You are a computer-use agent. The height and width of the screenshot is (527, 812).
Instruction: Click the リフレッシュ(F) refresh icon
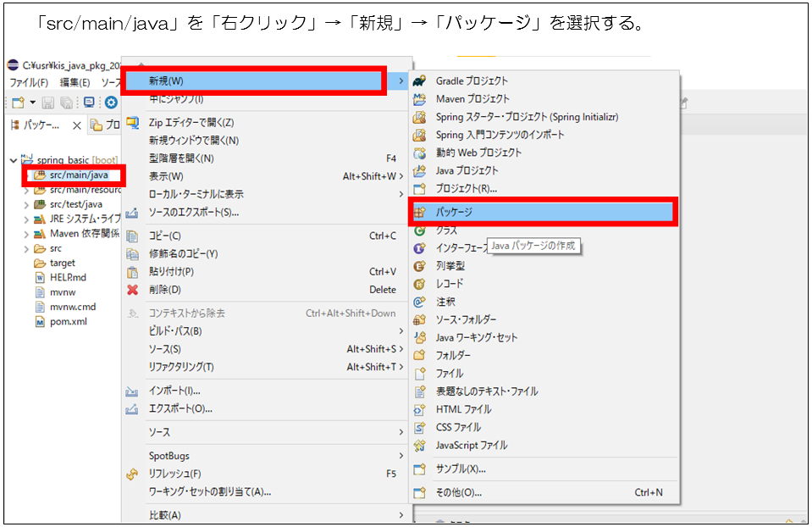pos(132,474)
